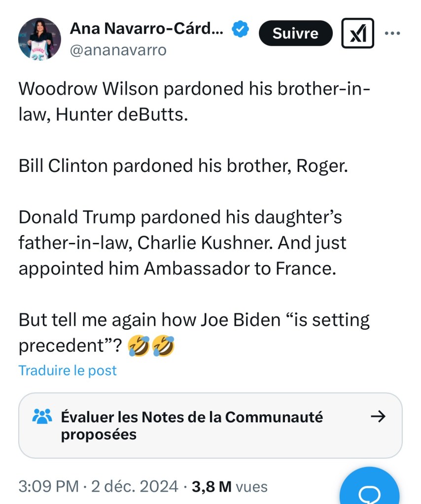This screenshot has height=504, width=421.
Task: Open the Grok AI icon
Action: 357,33
